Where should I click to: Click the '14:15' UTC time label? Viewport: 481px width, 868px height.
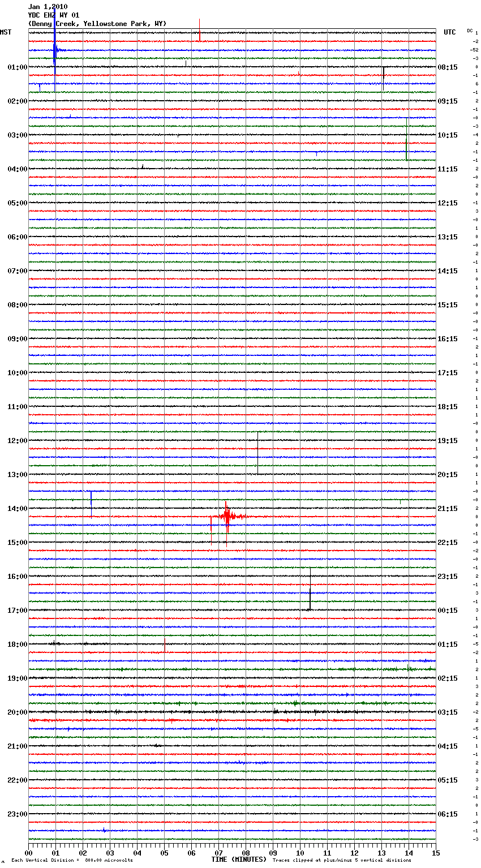pyautogui.click(x=448, y=271)
